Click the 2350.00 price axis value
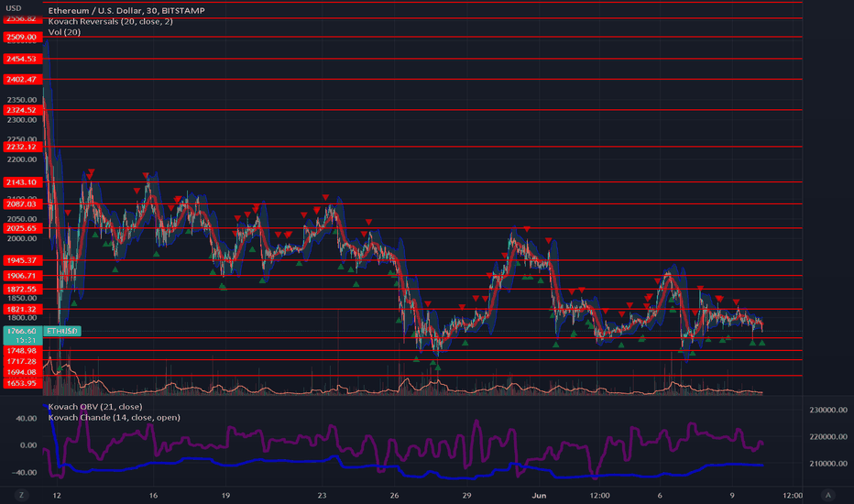The width and height of the screenshot is (854, 504). point(22,100)
